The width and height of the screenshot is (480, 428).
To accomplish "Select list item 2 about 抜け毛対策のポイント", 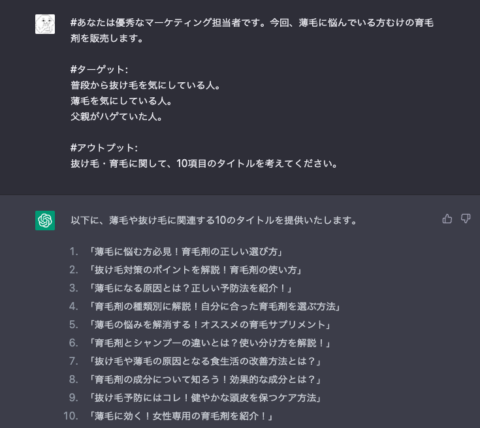I will pos(195,270).
